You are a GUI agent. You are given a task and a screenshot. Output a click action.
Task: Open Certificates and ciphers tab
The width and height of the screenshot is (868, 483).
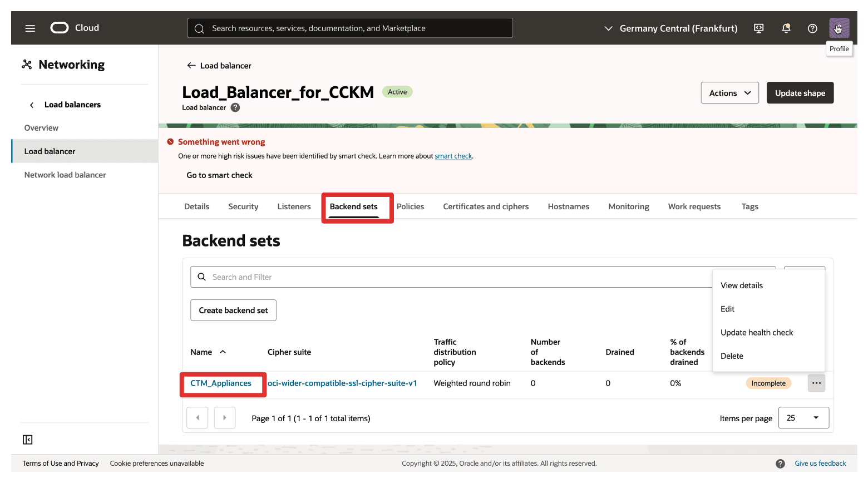pyautogui.click(x=486, y=206)
